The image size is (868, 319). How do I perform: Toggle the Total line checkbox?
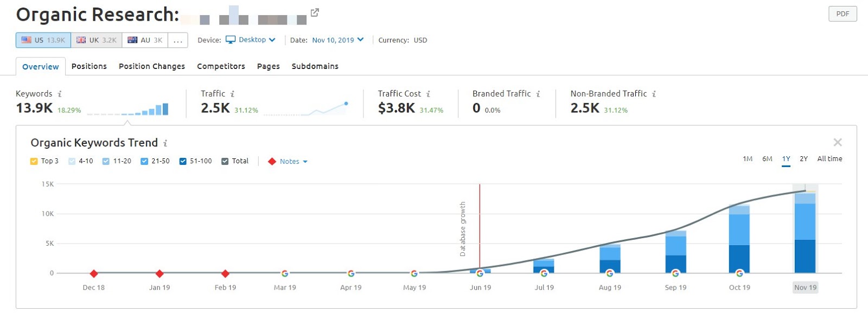[x=225, y=161]
